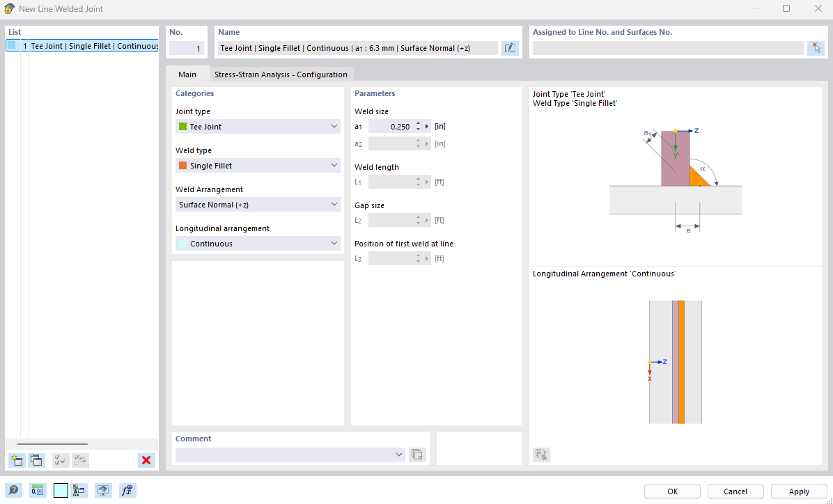Click the a1 weld size stepper arrows
833x504 pixels.
(x=418, y=127)
